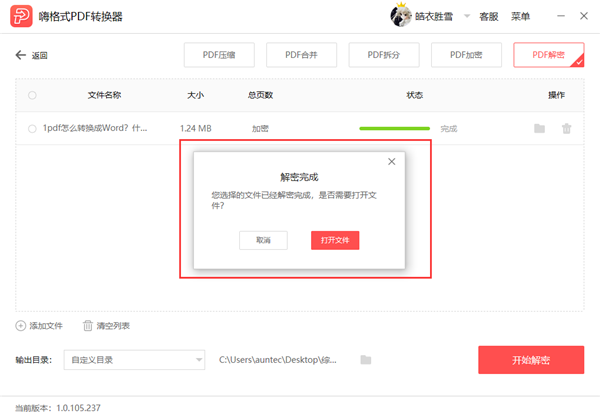Click the green progress bar

394,128
